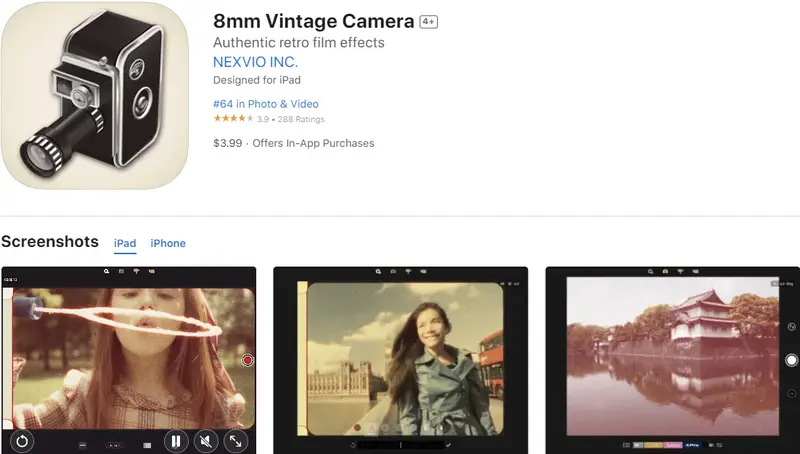800x454 pixels.
Task: Click the checkmark beside the film strip slider
Action: [448, 444]
